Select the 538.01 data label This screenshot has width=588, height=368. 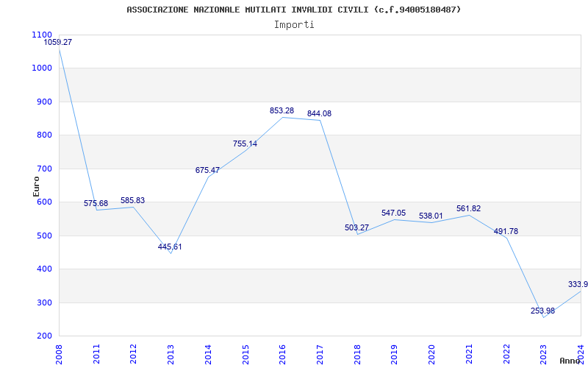(x=431, y=216)
